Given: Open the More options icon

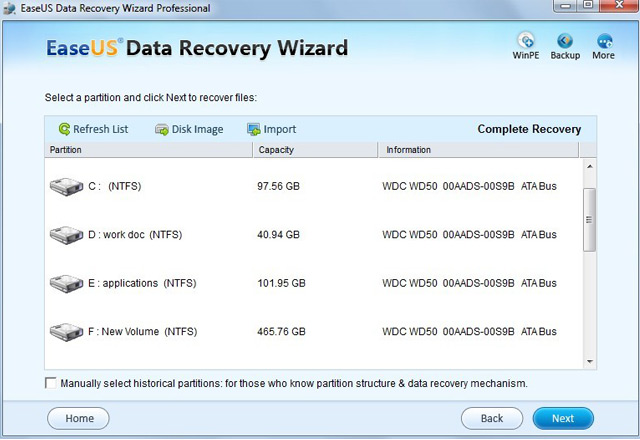Looking at the screenshot, I should coord(604,41).
